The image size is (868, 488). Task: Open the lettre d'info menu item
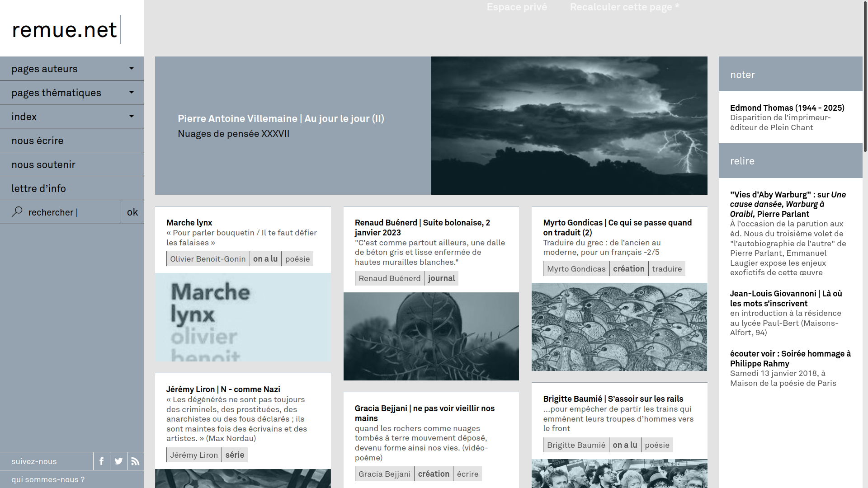coord(38,188)
